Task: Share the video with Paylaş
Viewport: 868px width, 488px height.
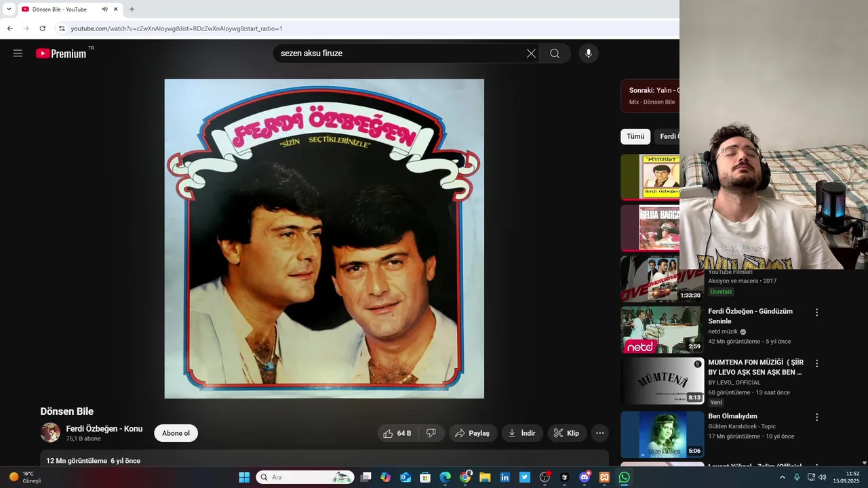Action: (473, 433)
